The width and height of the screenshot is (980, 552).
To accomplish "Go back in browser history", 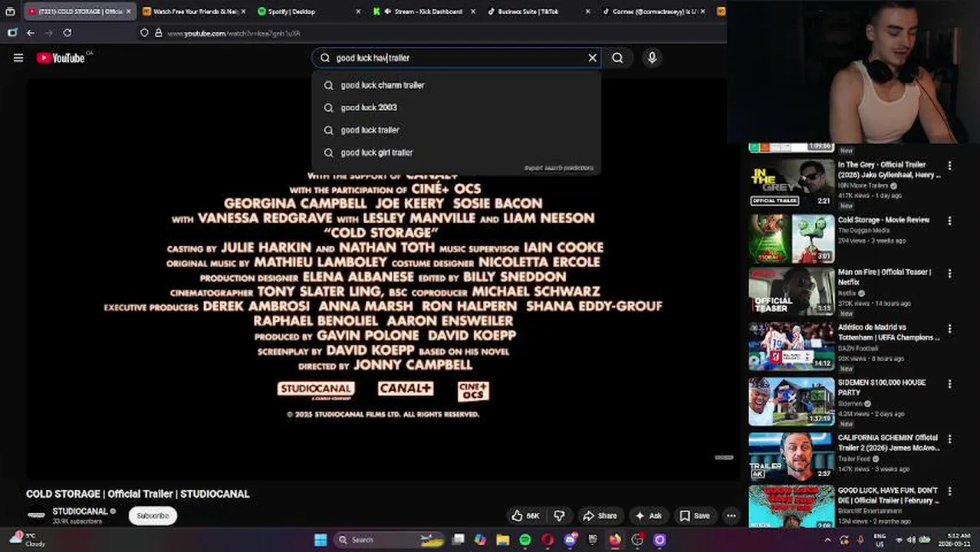I will click(30, 33).
